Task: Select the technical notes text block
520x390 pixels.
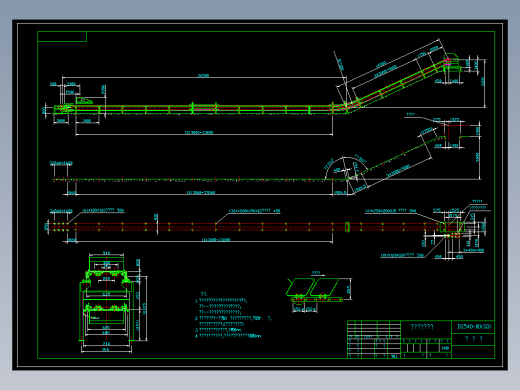Action: point(233,315)
